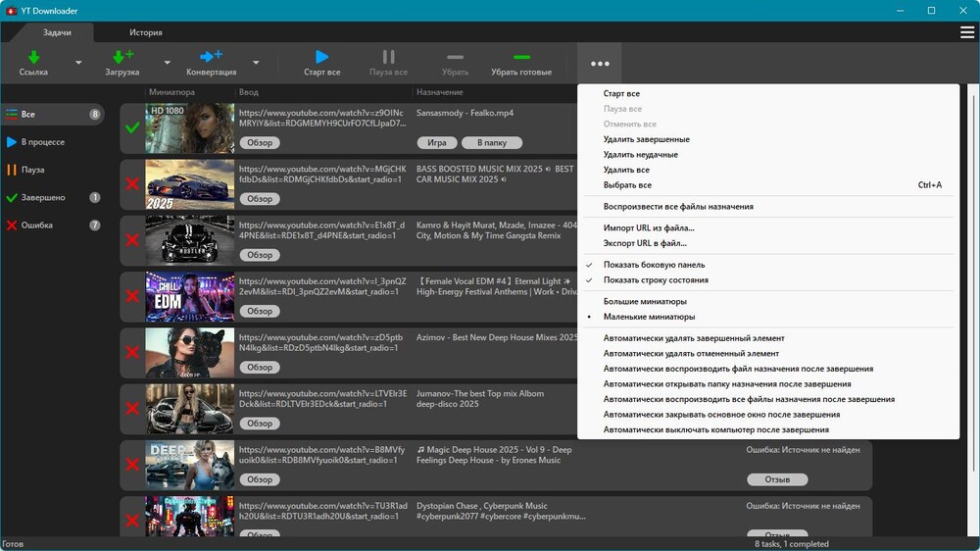The height and width of the screenshot is (551, 980).
Task: Open the hamburger menu at top right
Action: coord(966,32)
